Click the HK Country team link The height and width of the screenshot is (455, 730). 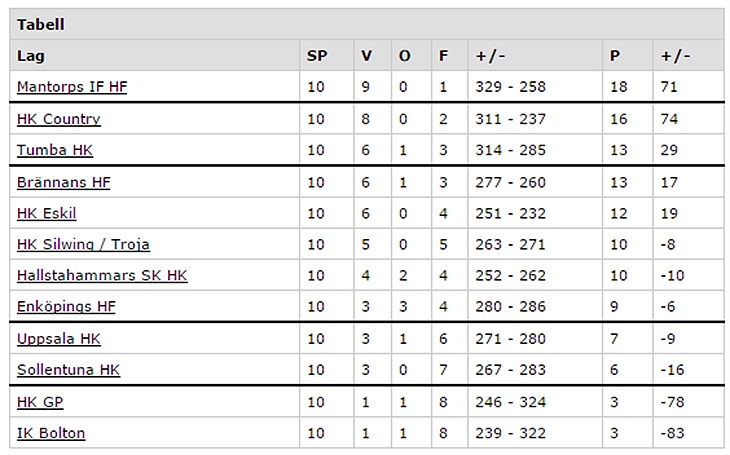59,119
